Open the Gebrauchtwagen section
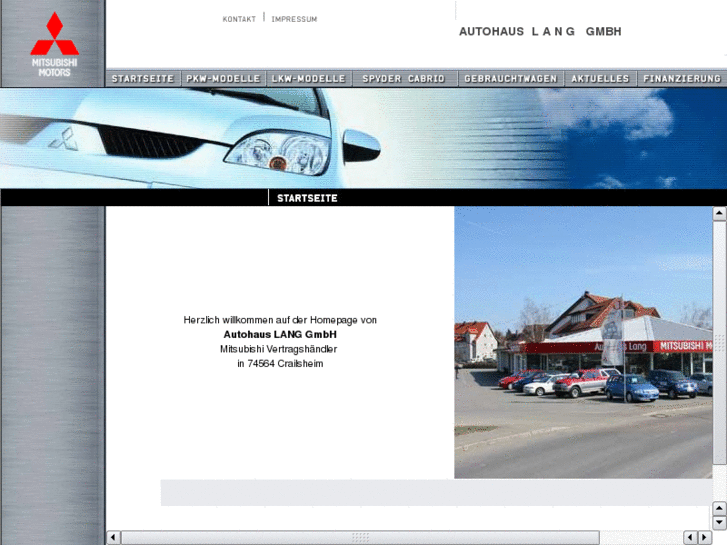This screenshot has height=545, width=727. point(510,78)
